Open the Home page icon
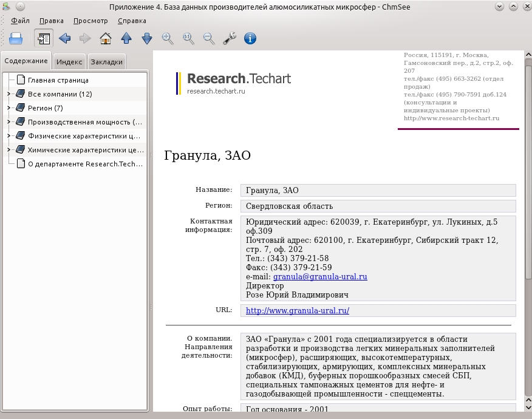The height and width of the screenshot is (419, 532). point(106,38)
